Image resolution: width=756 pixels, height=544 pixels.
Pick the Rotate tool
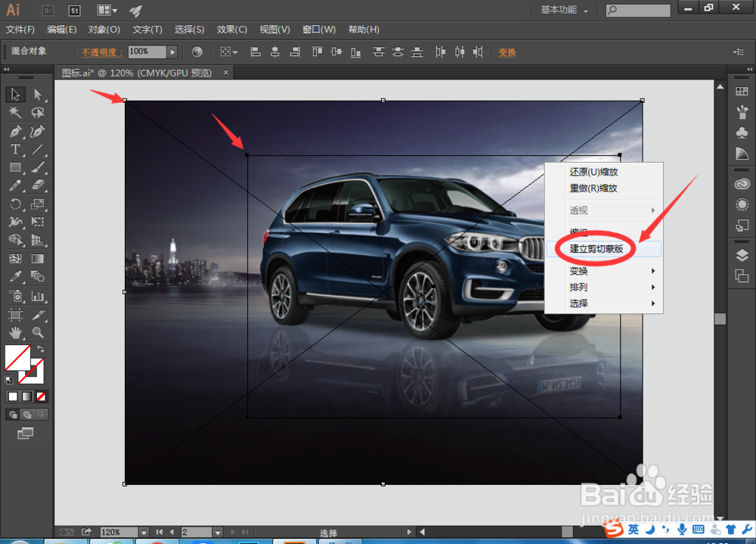(15, 204)
